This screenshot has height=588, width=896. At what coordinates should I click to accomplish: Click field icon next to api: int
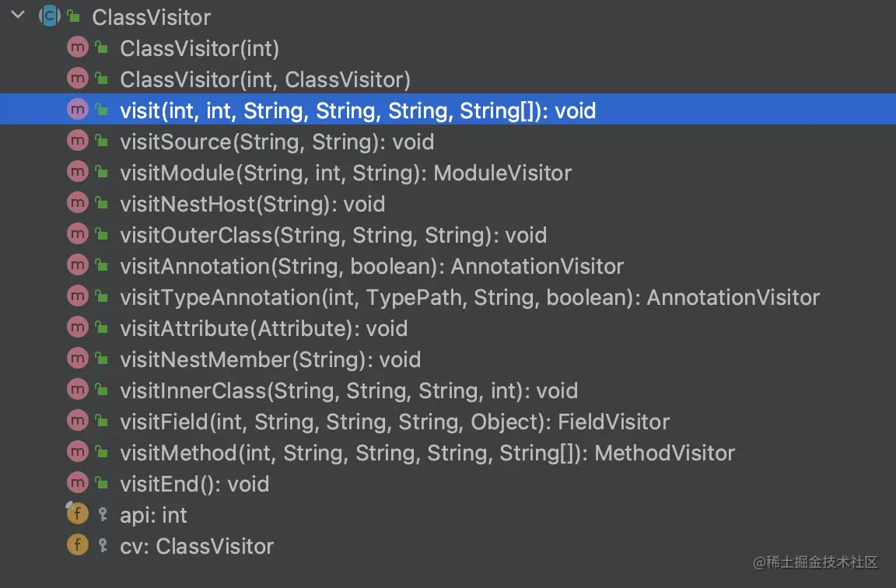78,513
